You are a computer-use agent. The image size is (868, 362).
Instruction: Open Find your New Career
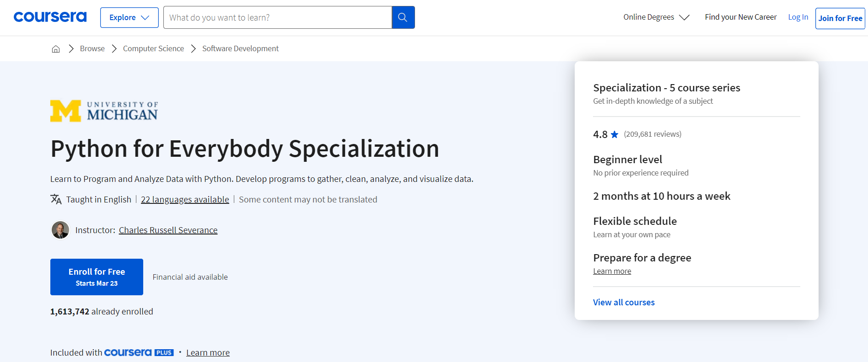(741, 17)
